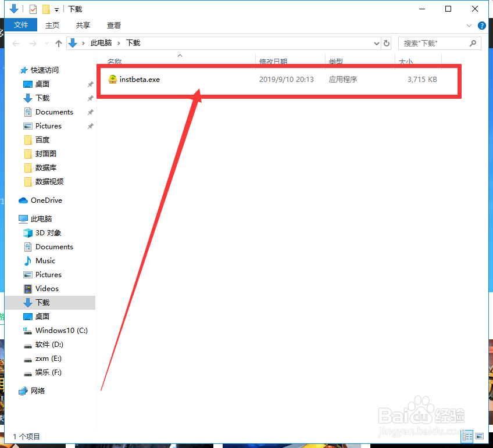Open Properties from the Quick Access Toolbar
Image resolution: width=493 pixels, height=448 pixels.
click(x=33, y=9)
